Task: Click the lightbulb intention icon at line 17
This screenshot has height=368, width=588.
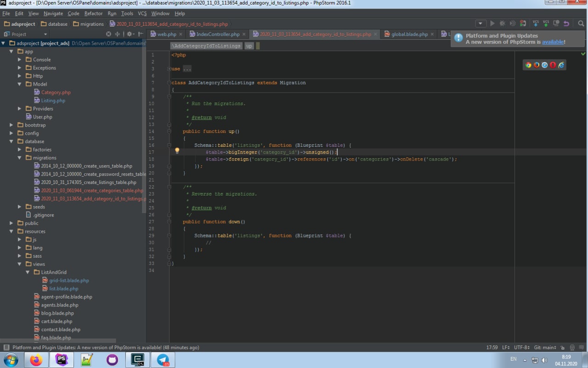Action: [177, 150]
